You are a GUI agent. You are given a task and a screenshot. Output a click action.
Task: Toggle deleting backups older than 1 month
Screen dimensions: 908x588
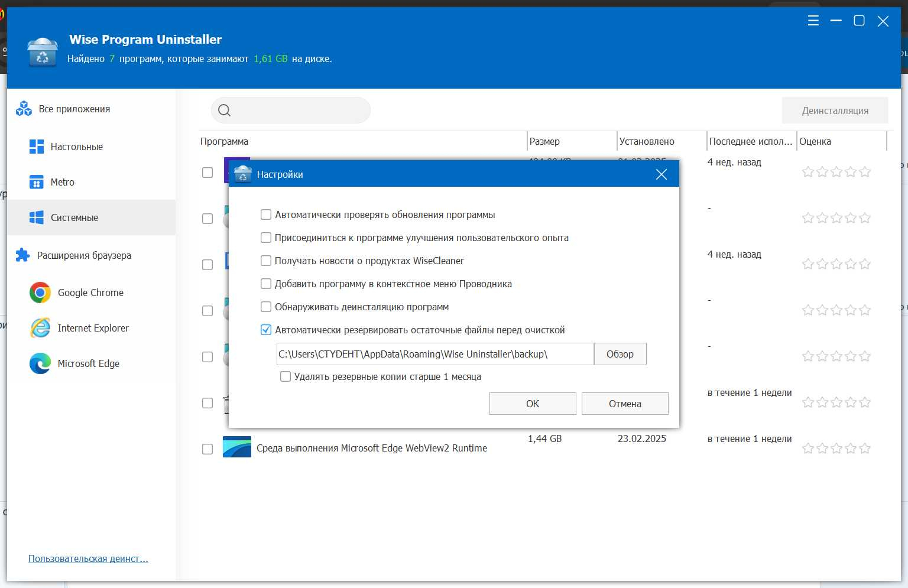286,376
